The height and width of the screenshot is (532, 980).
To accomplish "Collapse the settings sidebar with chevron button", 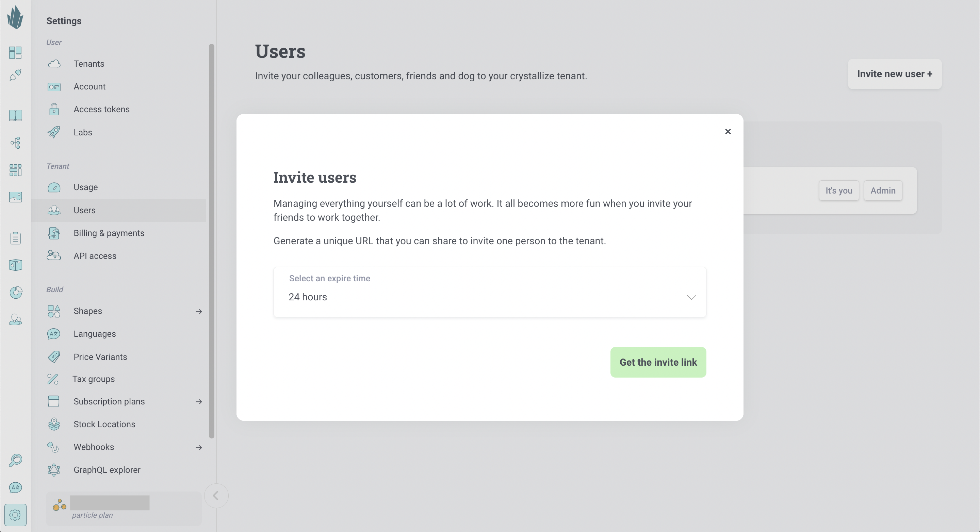I will pyautogui.click(x=216, y=496).
